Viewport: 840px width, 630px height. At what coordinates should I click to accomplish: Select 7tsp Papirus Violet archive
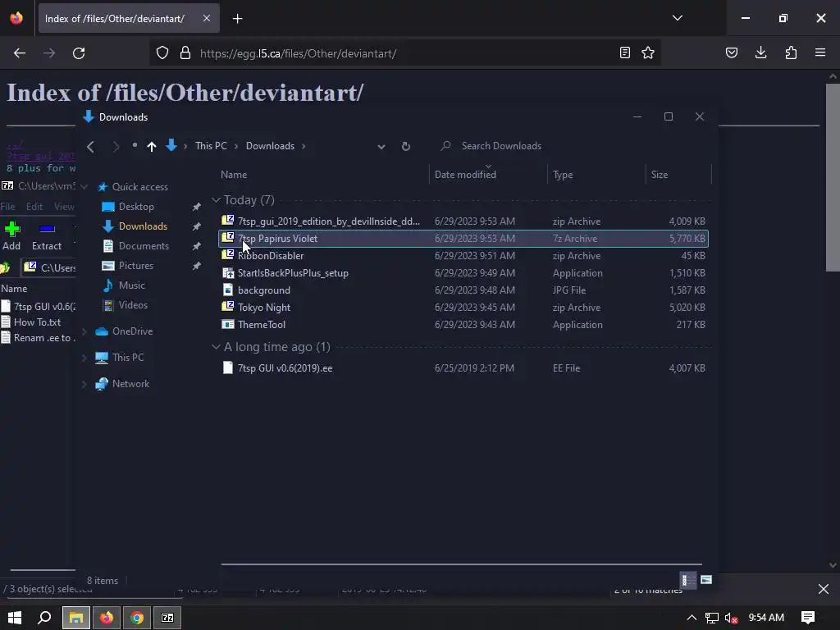(463, 239)
